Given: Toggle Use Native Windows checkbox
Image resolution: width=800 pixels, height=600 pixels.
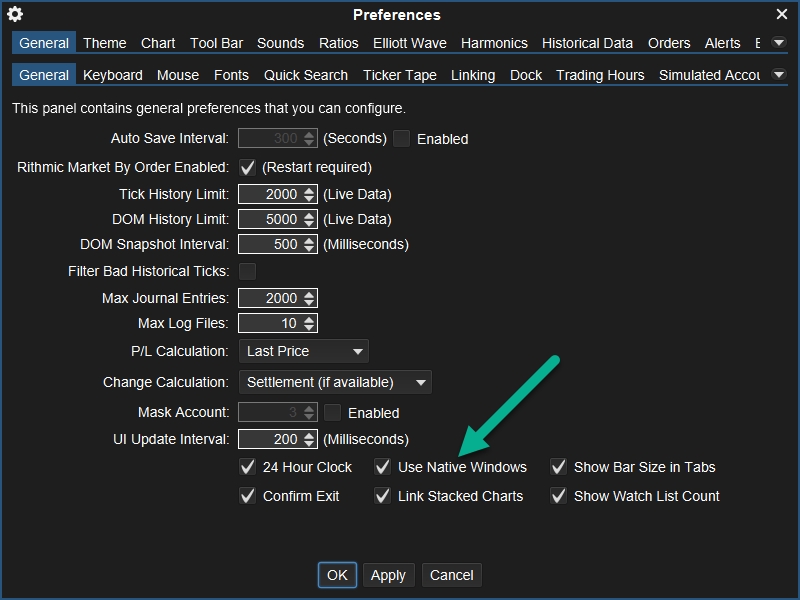Looking at the screenshot, I should click(x=383, y=467).
